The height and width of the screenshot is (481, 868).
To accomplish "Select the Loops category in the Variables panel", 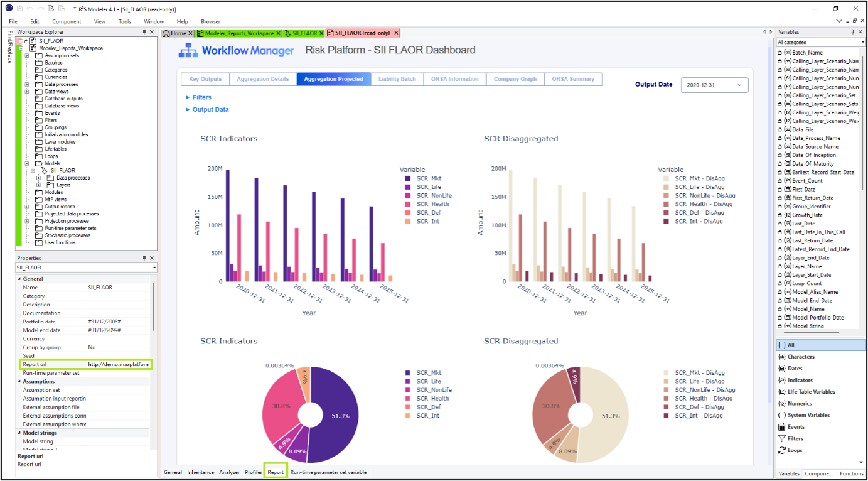I will [820, 450].
